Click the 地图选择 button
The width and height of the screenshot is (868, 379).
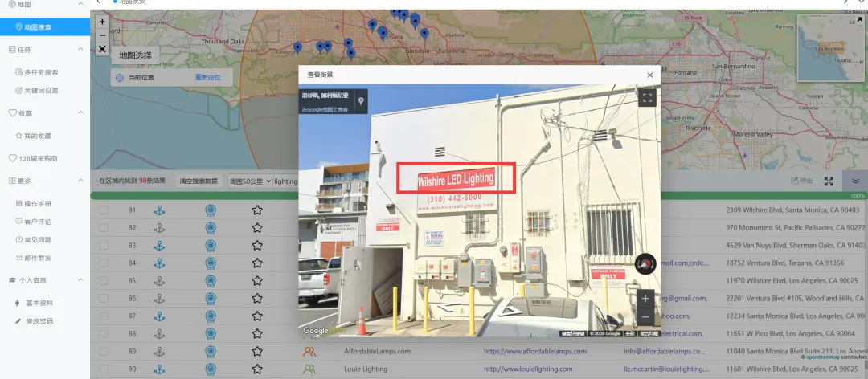click(136, 55)
